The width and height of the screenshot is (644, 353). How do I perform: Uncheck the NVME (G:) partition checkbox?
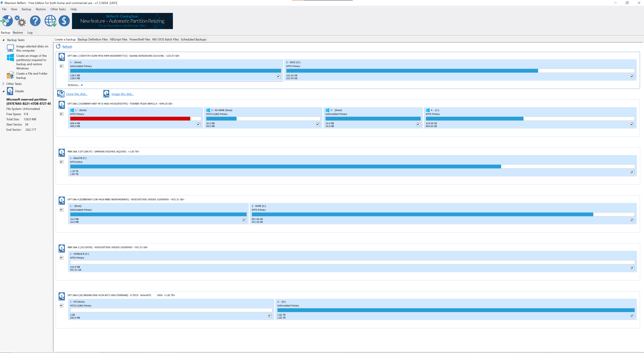click(632, 220)
